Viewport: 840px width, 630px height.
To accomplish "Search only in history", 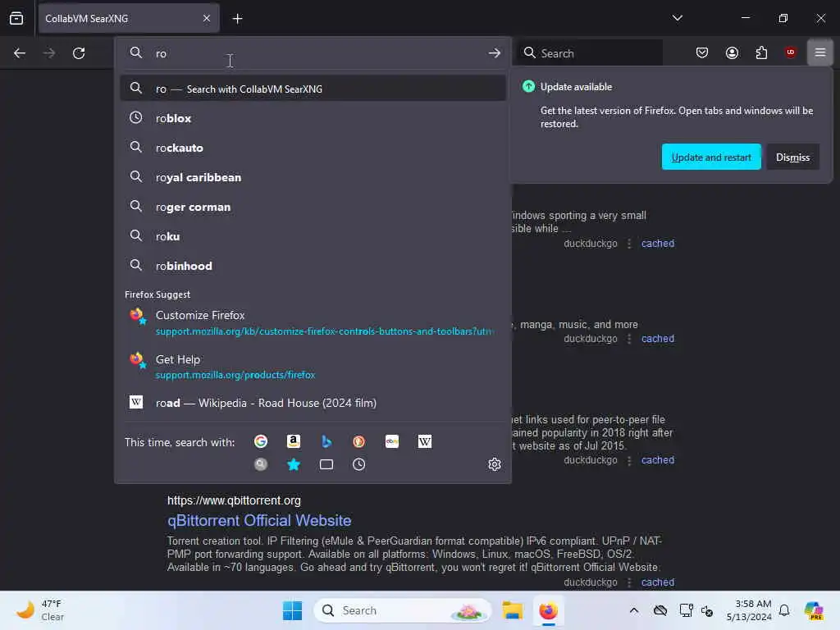I will click(x=359, y=464).
